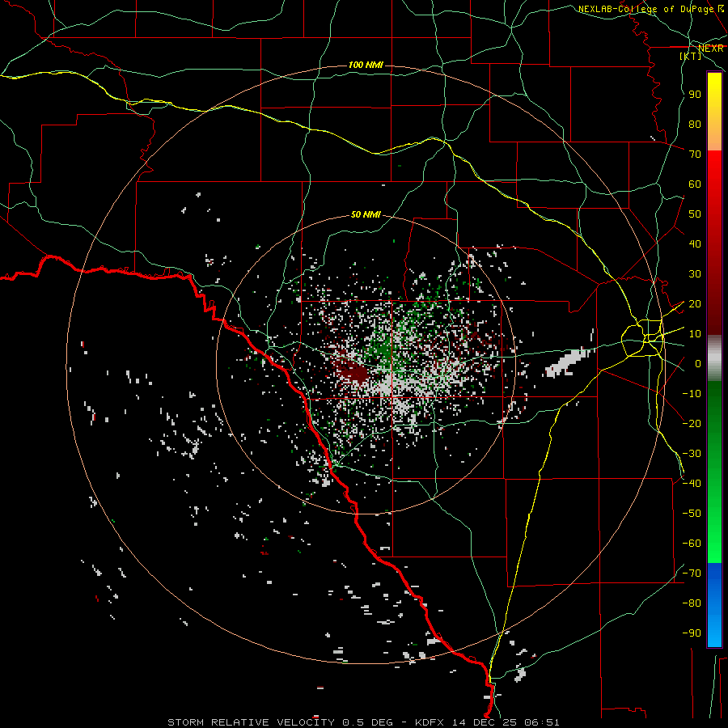The width and height of the screenshot is (728, 728).
Task: Click the NEXR label above the scale
Action: (711, 49)
